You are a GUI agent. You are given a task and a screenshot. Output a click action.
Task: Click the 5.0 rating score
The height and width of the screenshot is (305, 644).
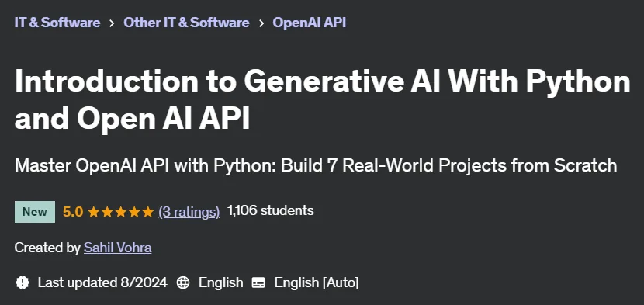[73, 212]
